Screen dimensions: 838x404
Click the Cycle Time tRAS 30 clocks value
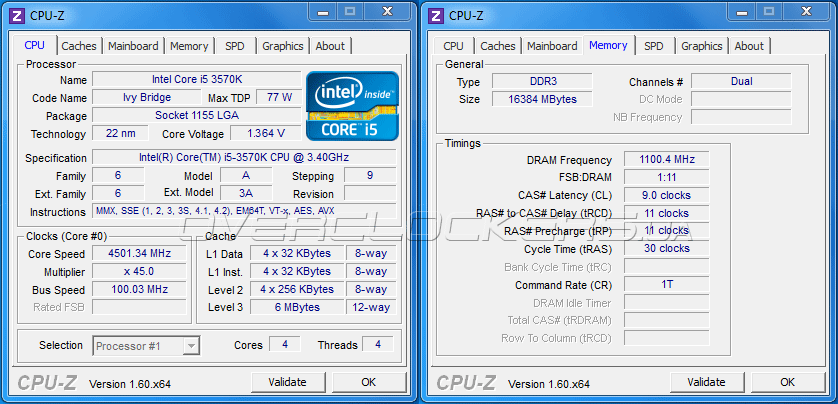click(x=666, y=248)
